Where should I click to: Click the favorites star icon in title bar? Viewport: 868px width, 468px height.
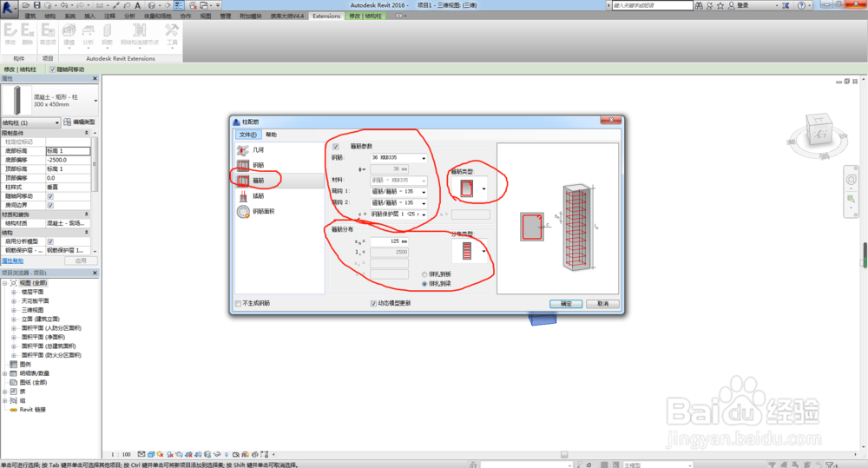click(x=720, y=5)
